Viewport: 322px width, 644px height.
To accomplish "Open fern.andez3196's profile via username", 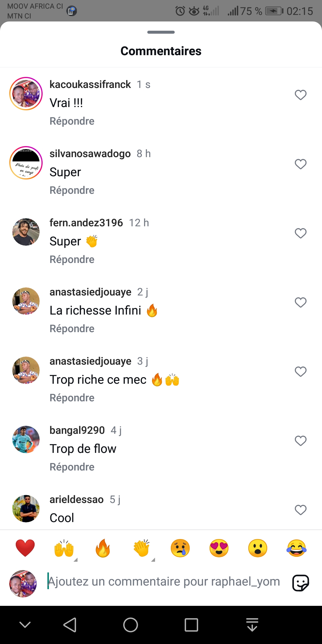I will 86,223.
